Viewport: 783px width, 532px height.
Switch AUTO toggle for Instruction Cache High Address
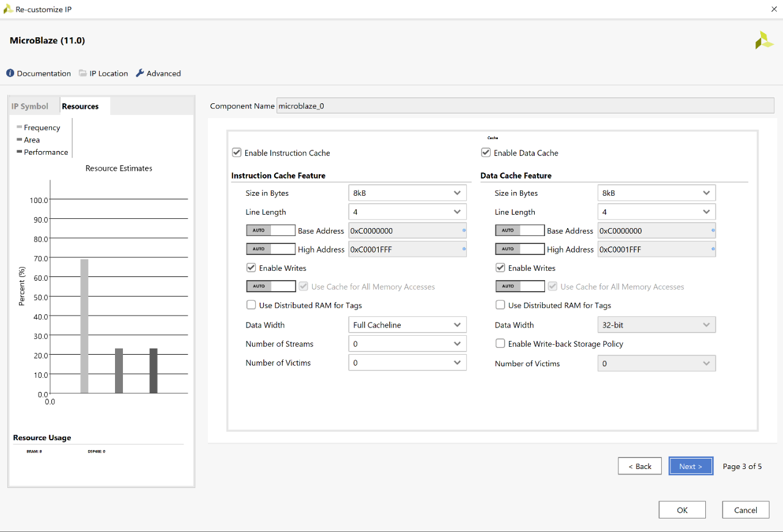click(x=270, y=249)
